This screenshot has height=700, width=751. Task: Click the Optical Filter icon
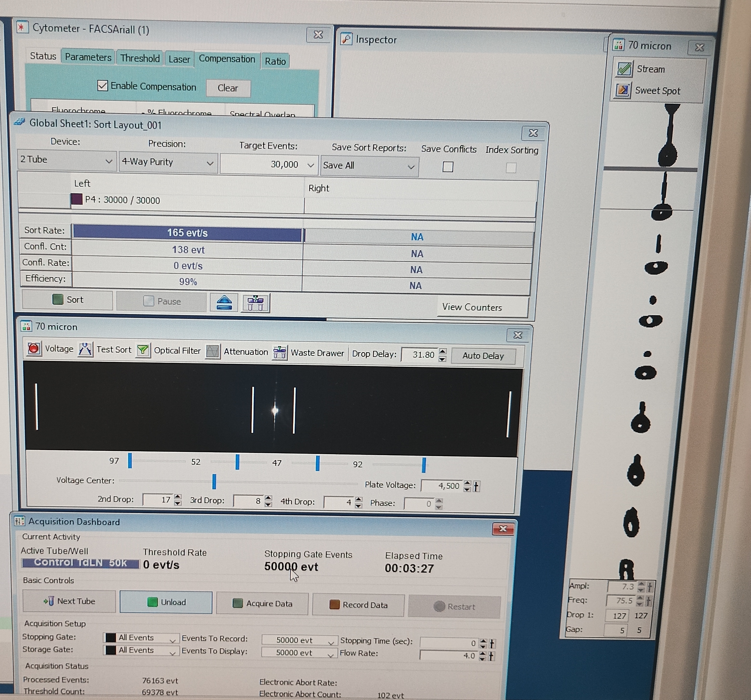pos(143,350)
